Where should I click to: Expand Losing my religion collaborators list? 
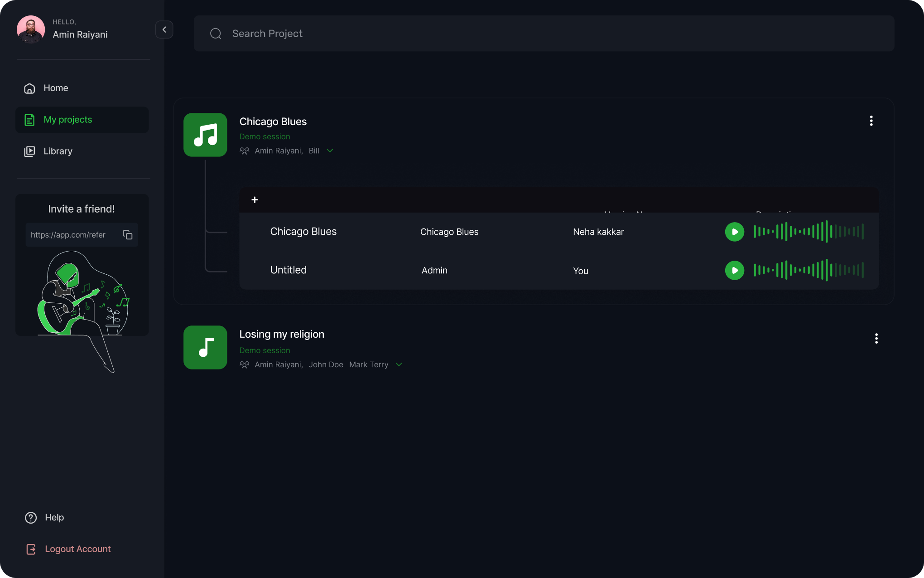click(x=399, y=364)
